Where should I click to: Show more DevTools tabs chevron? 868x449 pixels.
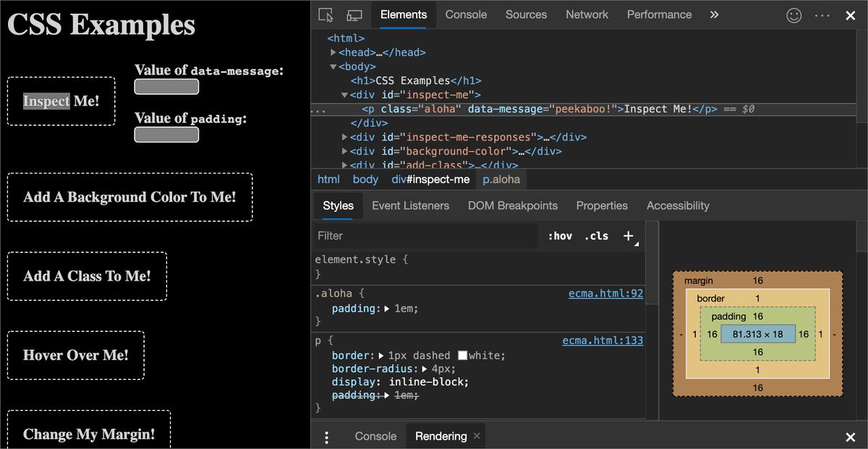click(714, 14)
